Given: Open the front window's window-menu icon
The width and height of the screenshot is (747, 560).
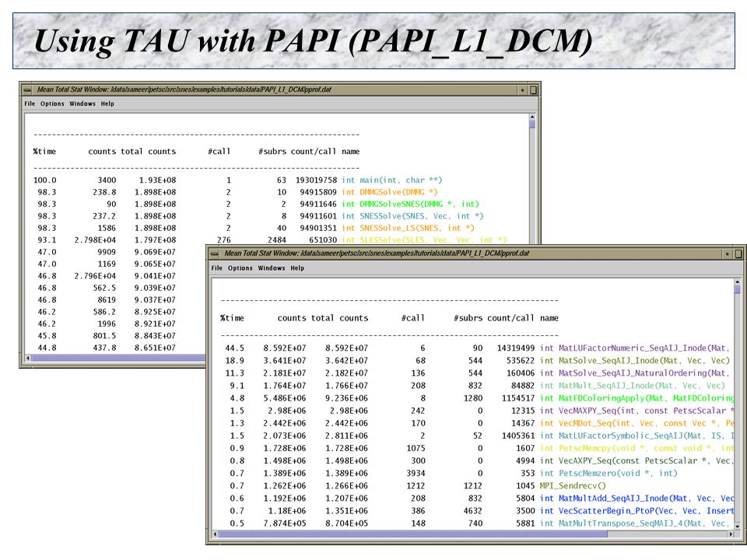Looking at the screenshot, I should 215,254.
